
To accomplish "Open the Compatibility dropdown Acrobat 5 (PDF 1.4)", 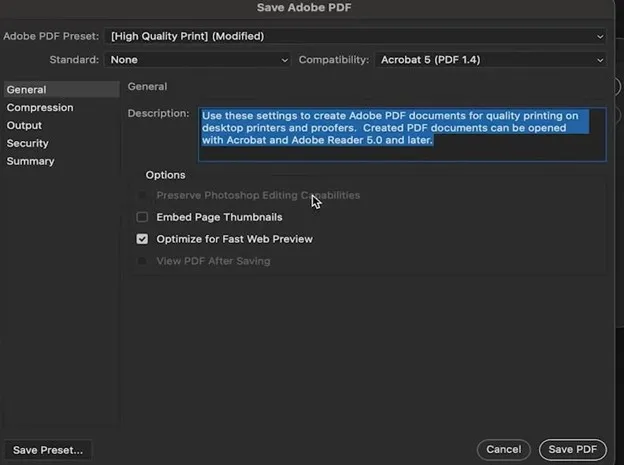I will point(490,60).
